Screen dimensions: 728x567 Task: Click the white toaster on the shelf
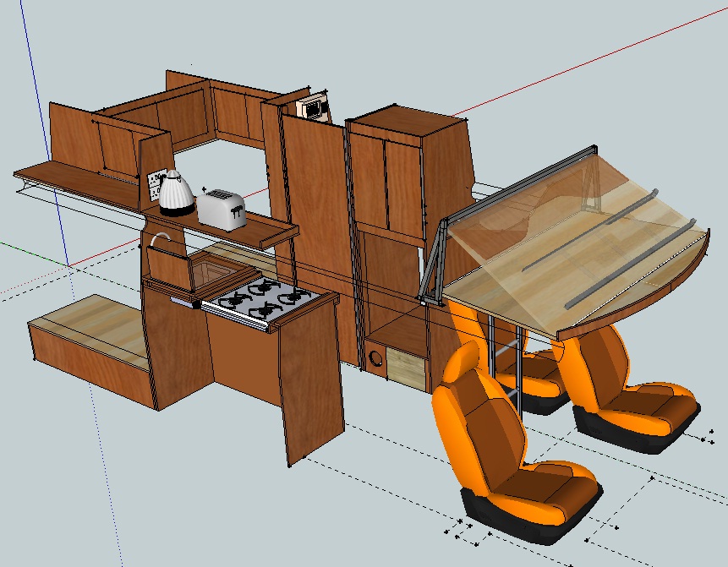click(221, 209)
